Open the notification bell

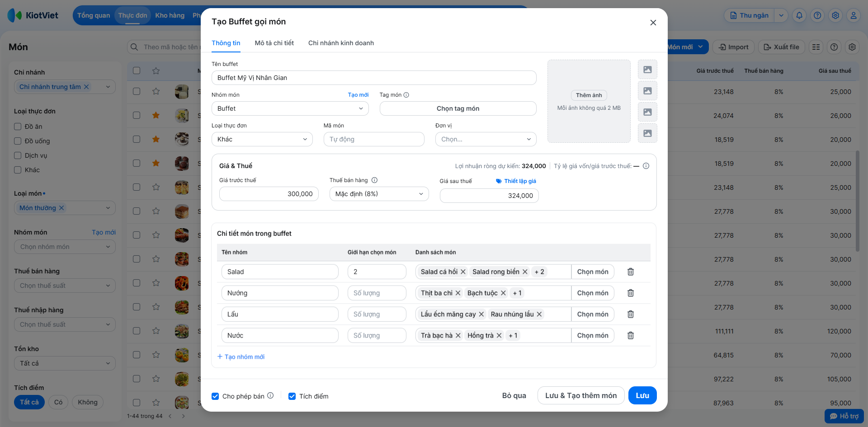click(x=799, y=15)
